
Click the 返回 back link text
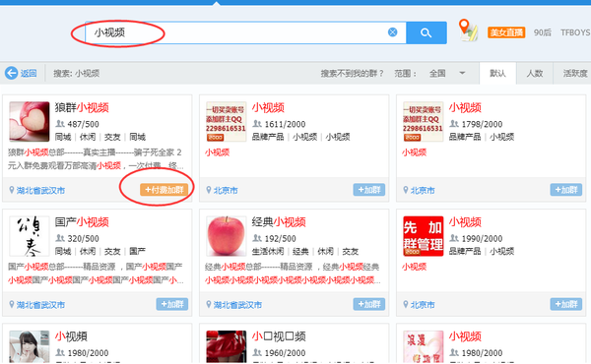(29, 74)
